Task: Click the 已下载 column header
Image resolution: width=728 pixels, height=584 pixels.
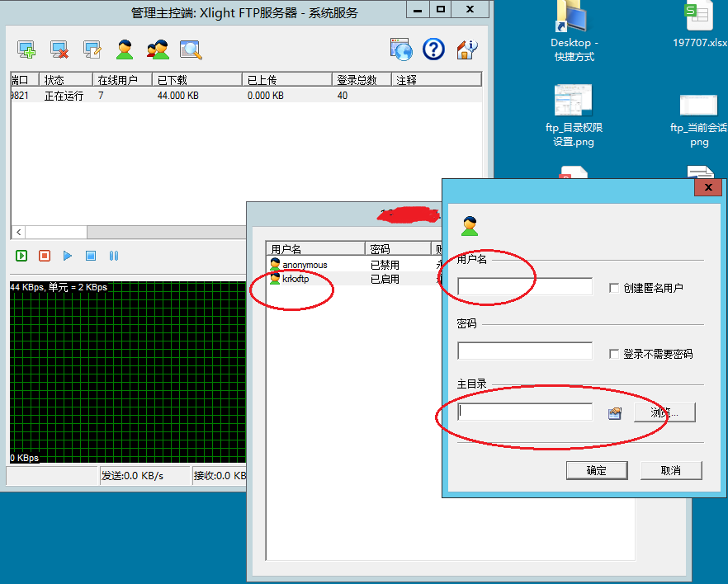Action: (196, 80)
